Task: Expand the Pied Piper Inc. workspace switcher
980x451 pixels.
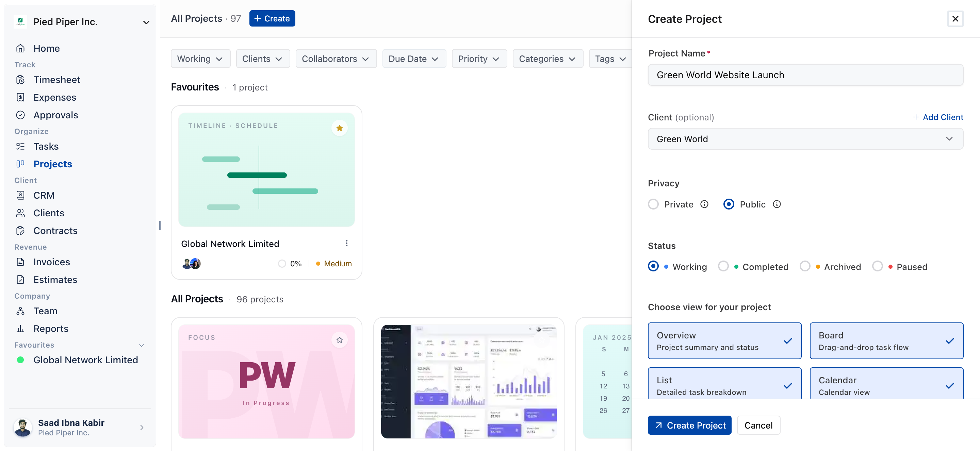Action: point(146,22)
